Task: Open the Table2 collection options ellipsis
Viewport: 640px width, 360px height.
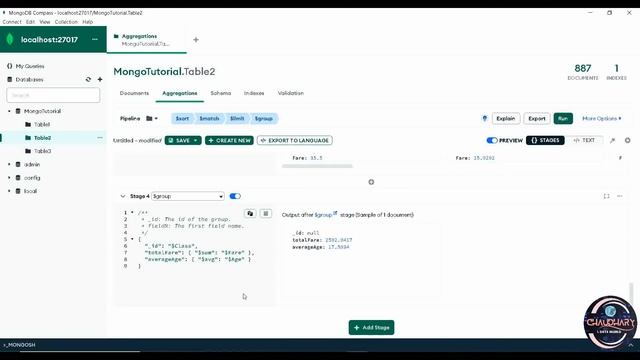Action: 100,138
